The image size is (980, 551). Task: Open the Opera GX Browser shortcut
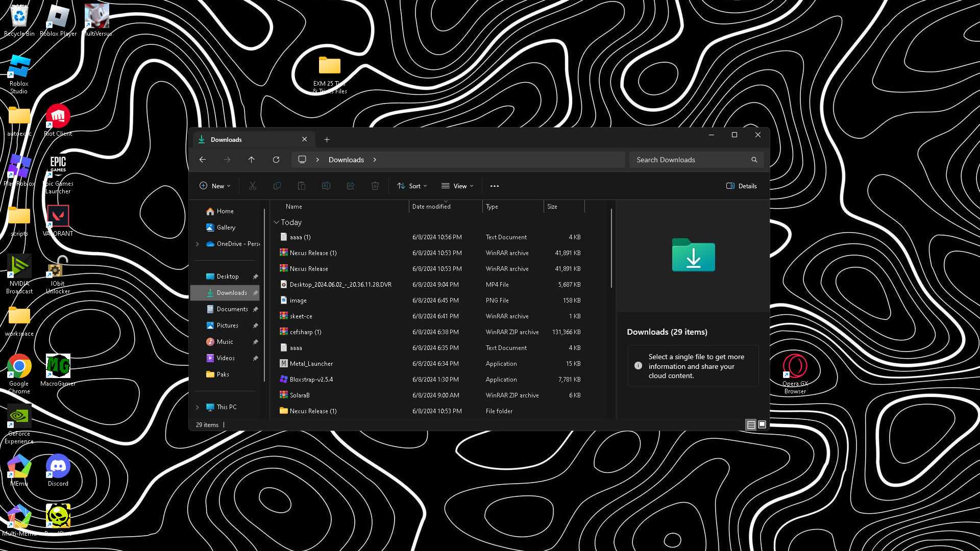tap(795, 372)
